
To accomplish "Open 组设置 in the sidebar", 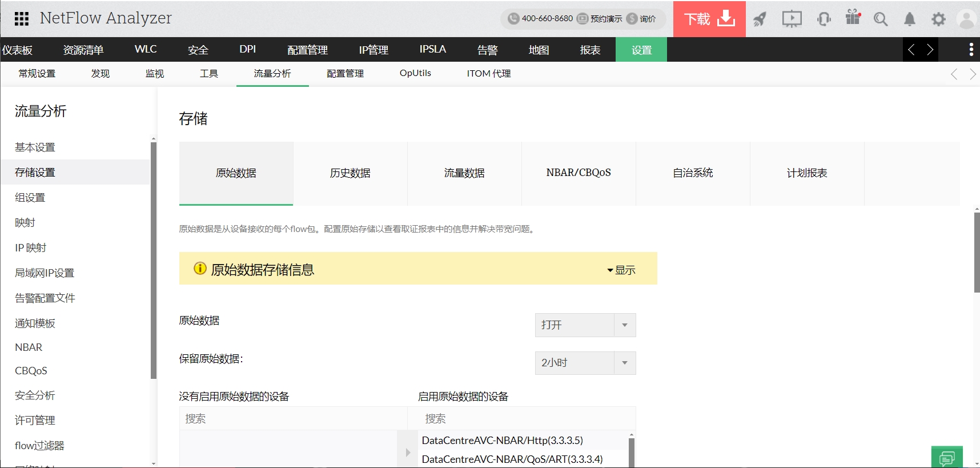I will pos(30,198).
